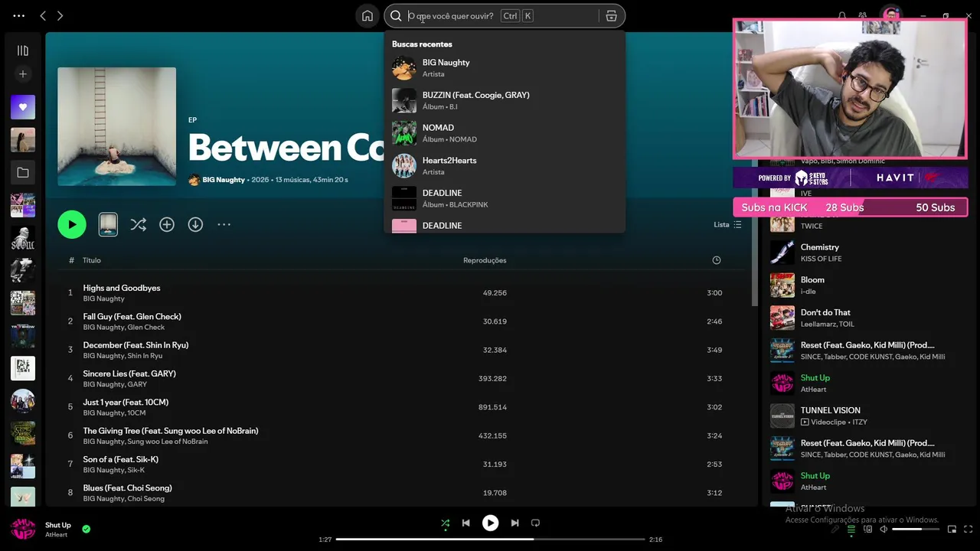Open Shut Up now playing cover thumbnail

click(23, 529)
